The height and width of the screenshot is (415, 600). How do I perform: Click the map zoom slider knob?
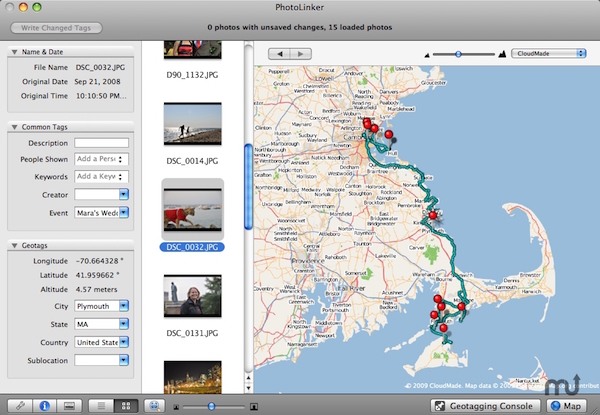pyautogui.click(x=458, y=52)
